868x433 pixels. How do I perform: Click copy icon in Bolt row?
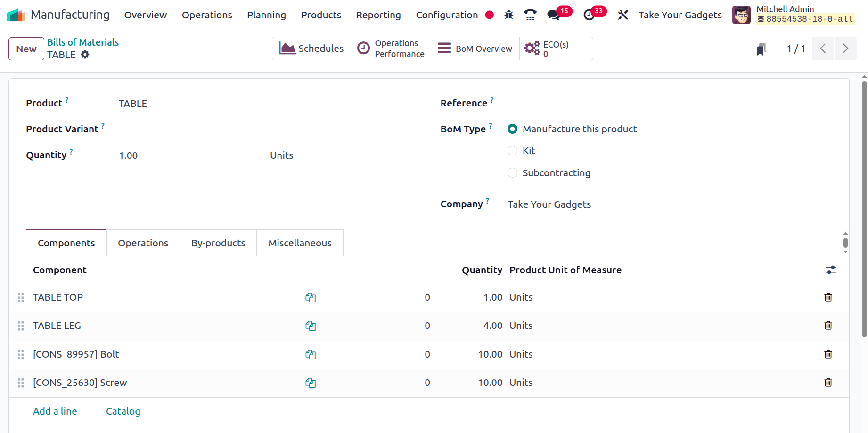[311, 354]
